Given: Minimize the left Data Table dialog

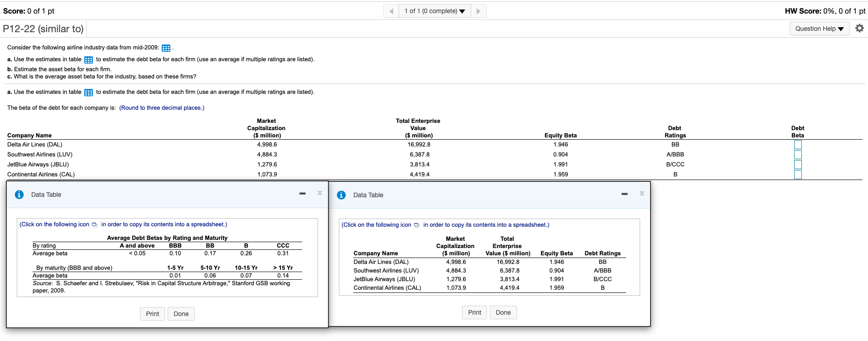Looking at the screenshot, I should click(303, 194).
